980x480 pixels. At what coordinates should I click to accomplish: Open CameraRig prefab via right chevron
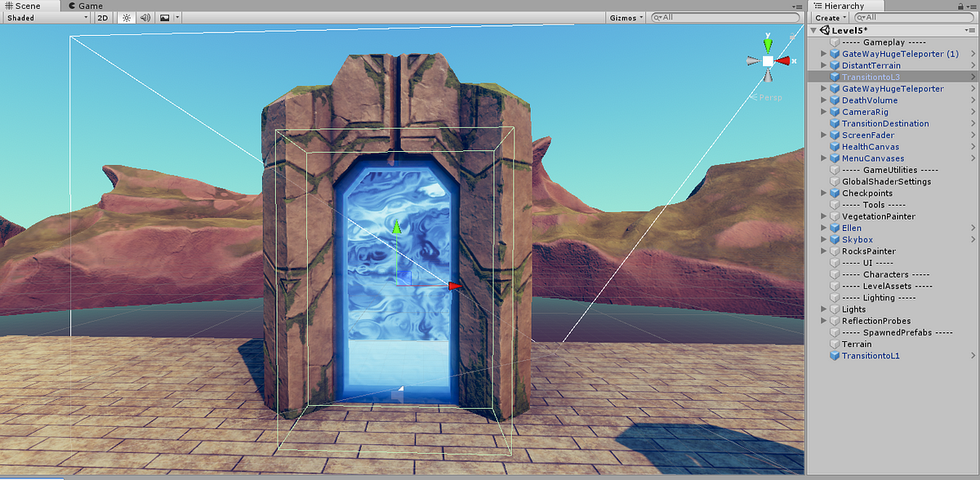[973, 112]
